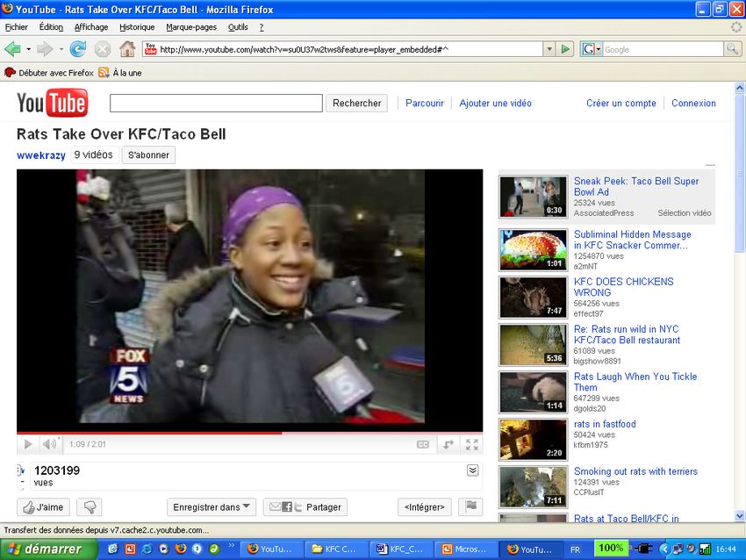Click the 100% battery indicator in tray

pos(611,549)
